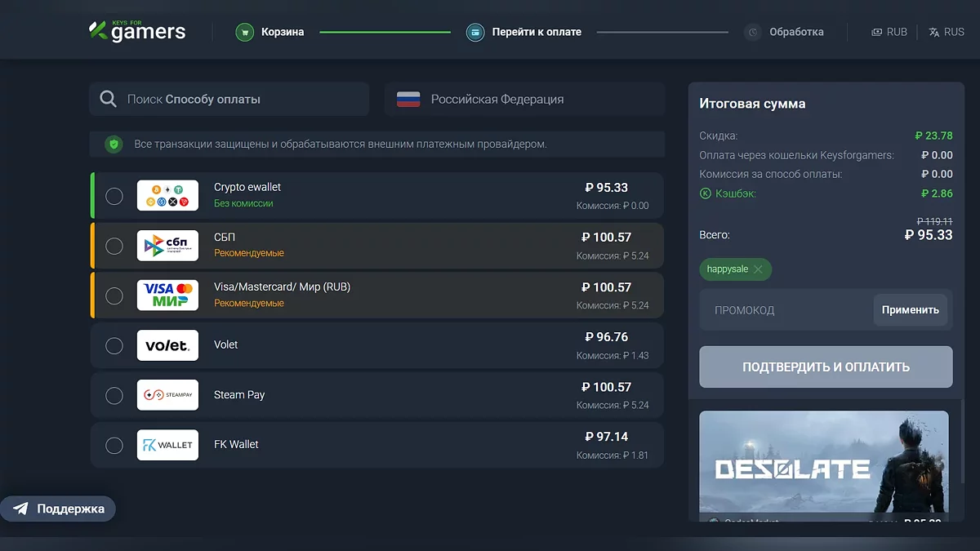Screen dimensions: 980x551
Task: Click the search magnifier icon
Action: 108,100
